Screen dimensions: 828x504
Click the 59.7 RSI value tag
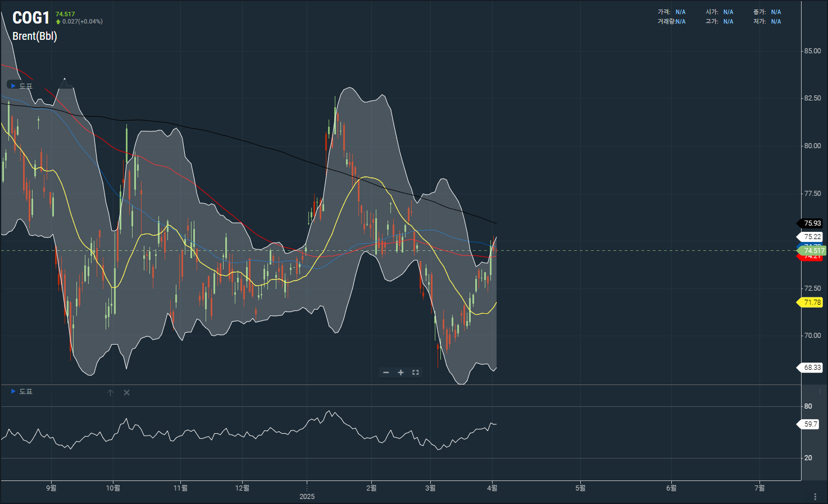pyautogui.click(x=810, y=424)
